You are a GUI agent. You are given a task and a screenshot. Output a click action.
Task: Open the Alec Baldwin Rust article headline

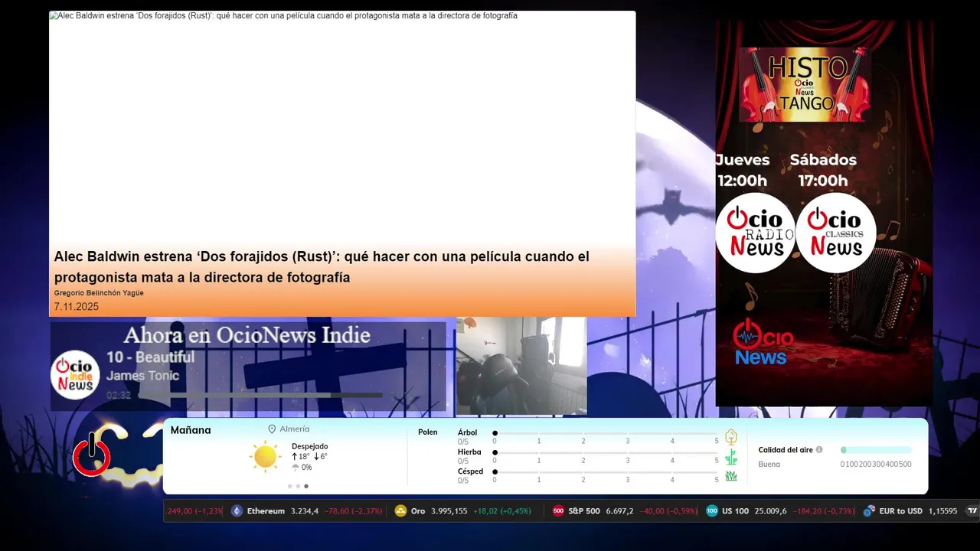(x=322, y=267)
